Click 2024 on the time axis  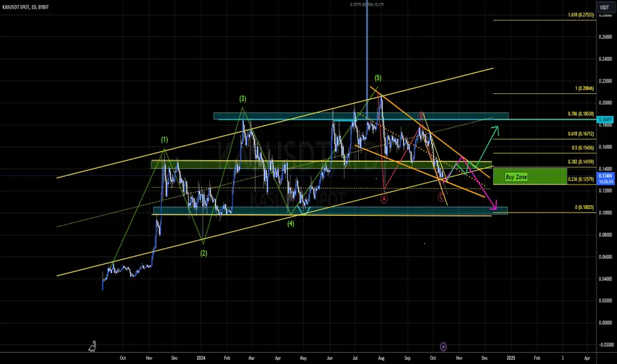201,358
